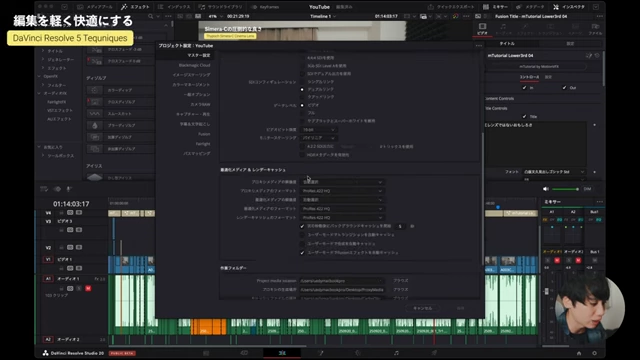Toggle the Inspector panel button
This screenshot has height=360, width=640.
click(569, 7)
